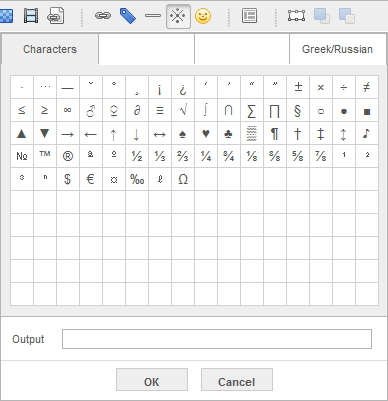The height and width of the screenshot is (401, 388).
Task: Switch to the Characters tab
Action: [50, 49]
